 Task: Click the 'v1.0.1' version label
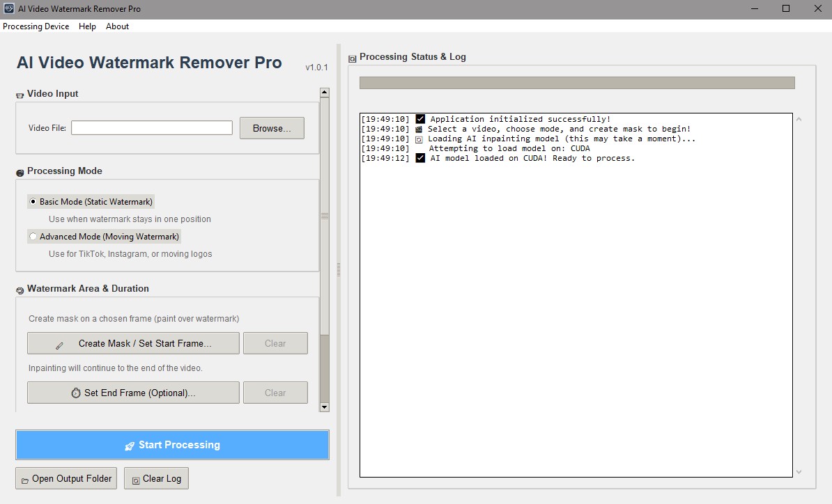tap(317, 68)
